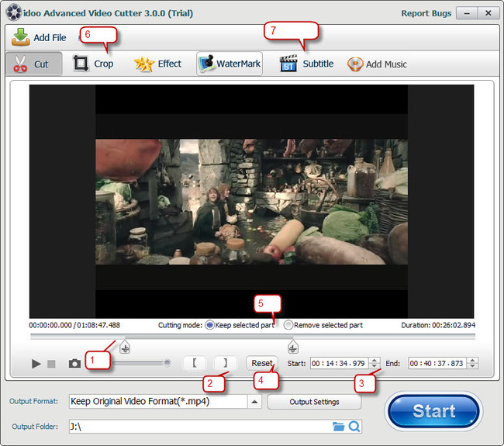Select Remove selected part option
The height and width of the screenshot is (446, 504).
(x=288, y=325)
